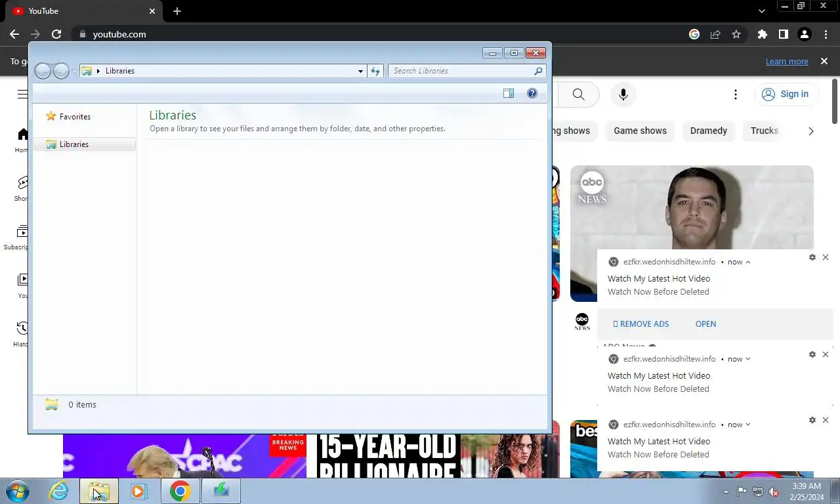Open settings gear of top notification
This screenshot has height=504, width=840.
(812, 257)
